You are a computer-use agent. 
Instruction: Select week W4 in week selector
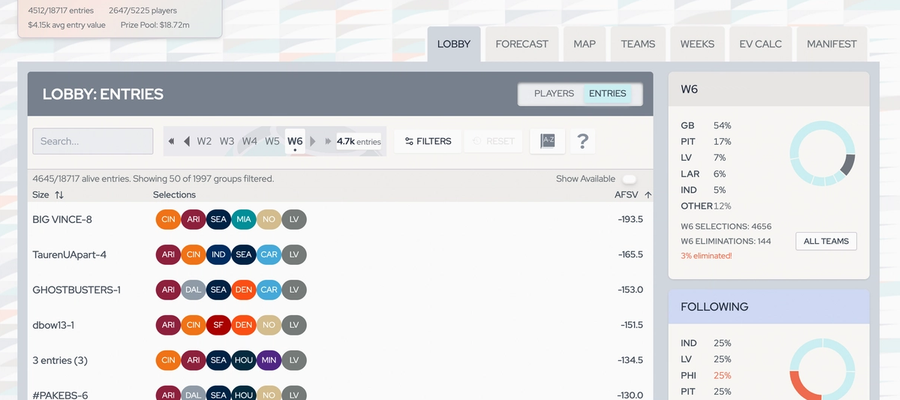click(x=250, y=141)
